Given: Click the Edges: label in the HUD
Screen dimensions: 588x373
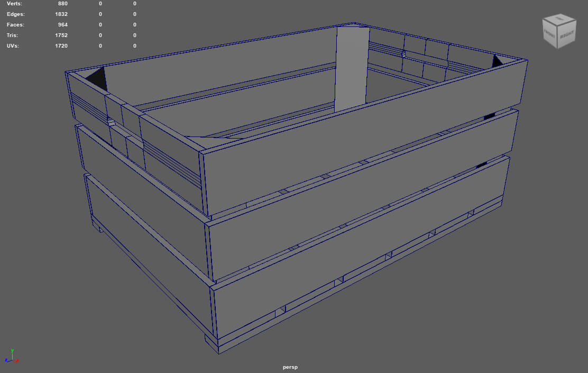Looking at the screenshot, I should (x=16, y=14).
